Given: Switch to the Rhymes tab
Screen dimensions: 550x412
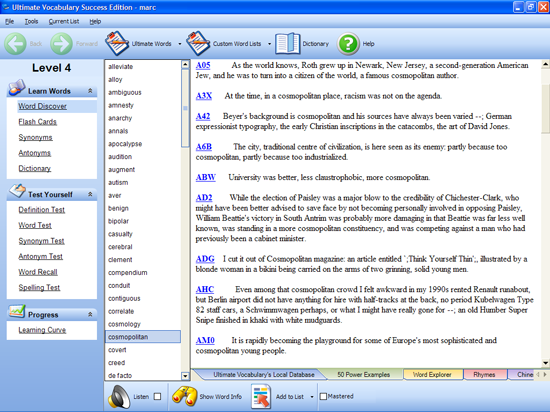Looking at the screenshot, I should (x=484, y=374).
